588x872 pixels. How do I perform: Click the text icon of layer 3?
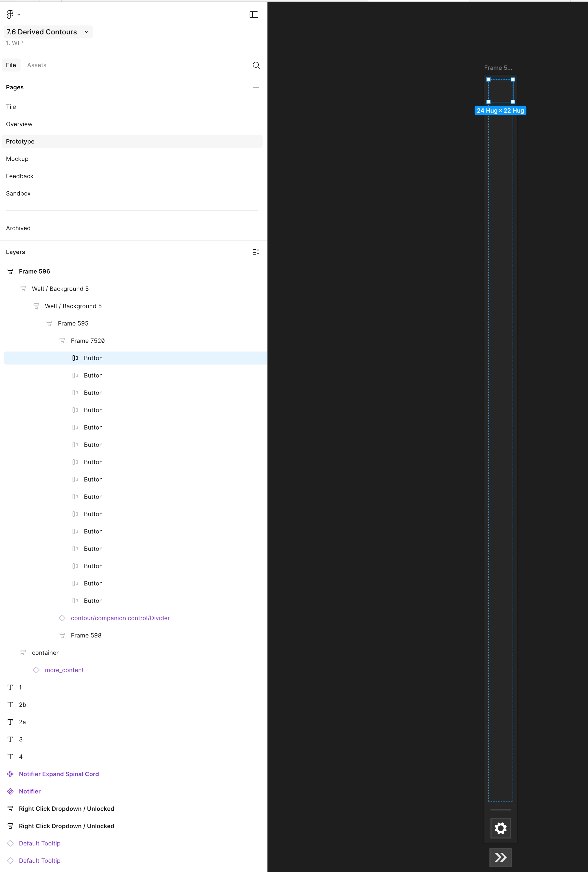(11, 739)
